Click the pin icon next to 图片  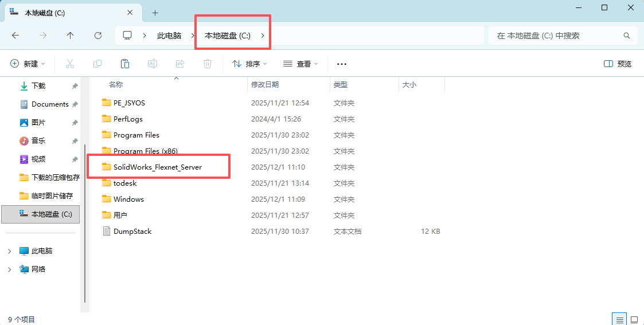point(75,123)
